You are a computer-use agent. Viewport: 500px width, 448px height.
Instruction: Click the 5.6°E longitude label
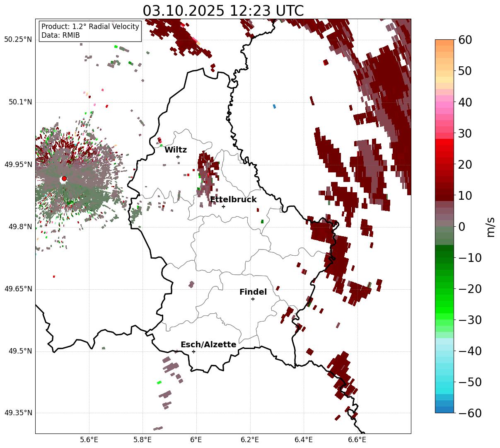tap(89, 439)
